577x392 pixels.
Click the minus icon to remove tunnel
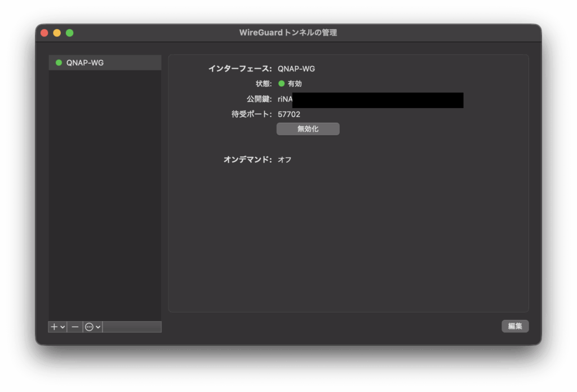[x=75, y=327]
